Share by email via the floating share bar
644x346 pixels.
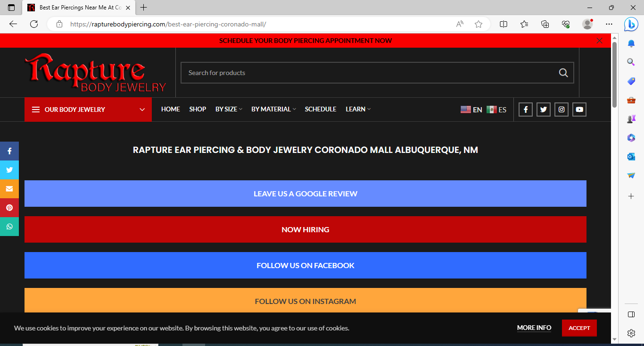point(9,189)
